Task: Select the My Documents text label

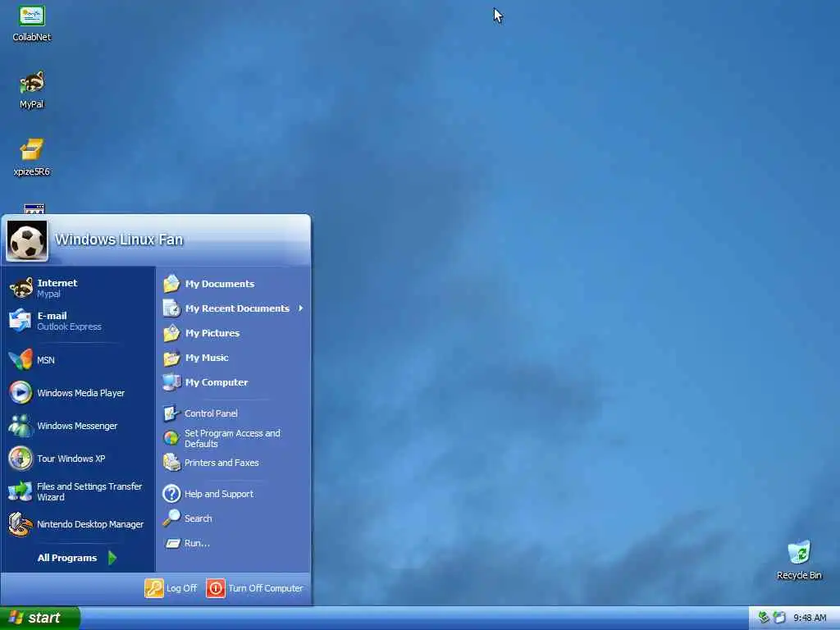Action: coord(220,284)
